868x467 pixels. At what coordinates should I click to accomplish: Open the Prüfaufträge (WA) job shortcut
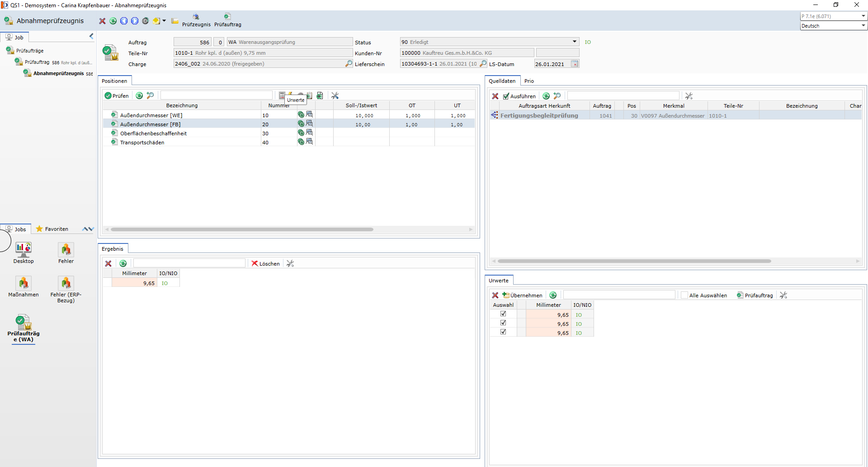pos(24,329)
